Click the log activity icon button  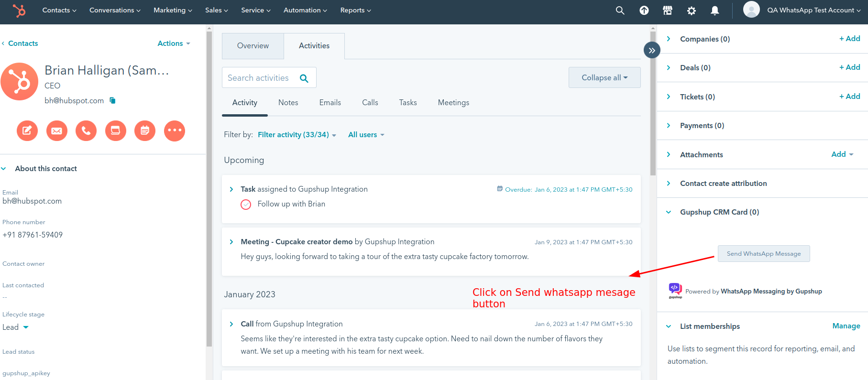116,130
